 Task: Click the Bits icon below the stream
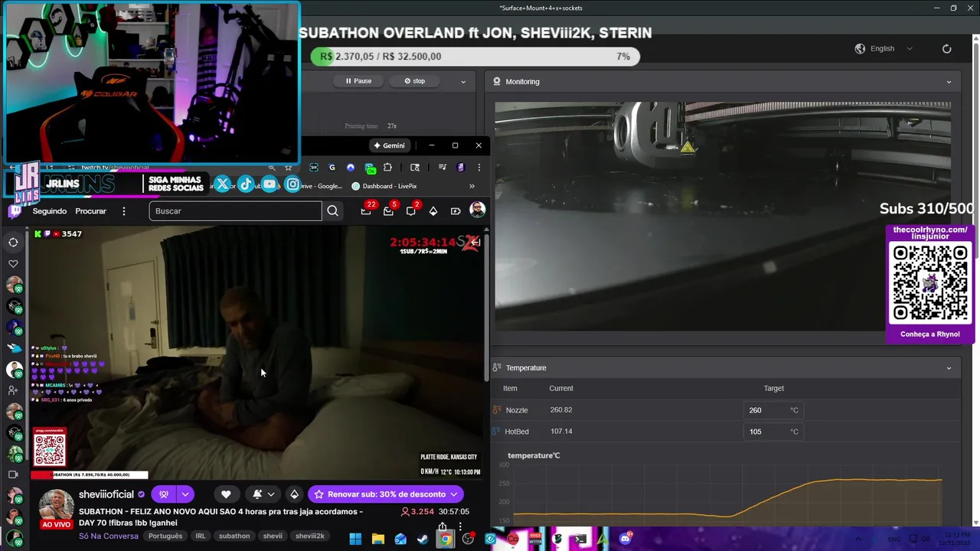click(x=294, y=494)
